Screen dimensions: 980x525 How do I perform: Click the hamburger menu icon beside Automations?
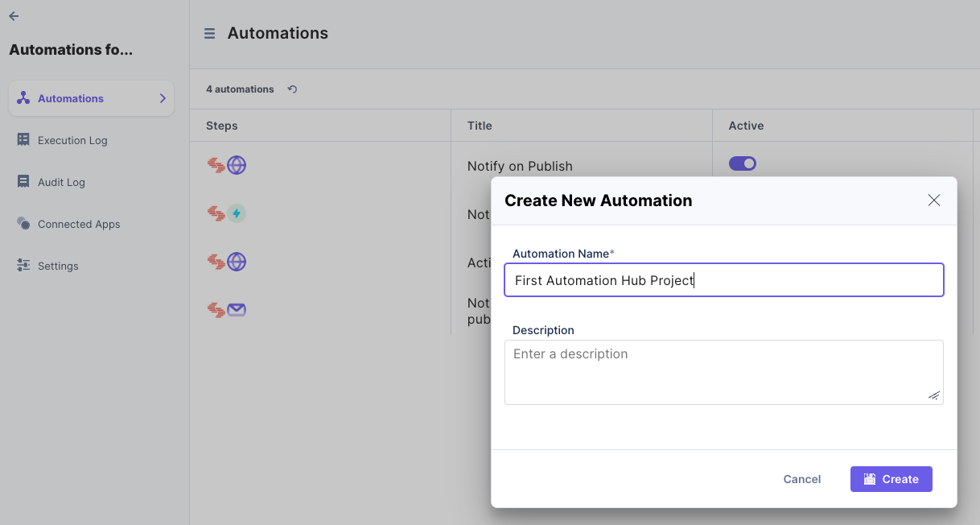pyautogui.click(x=209, y=34)
